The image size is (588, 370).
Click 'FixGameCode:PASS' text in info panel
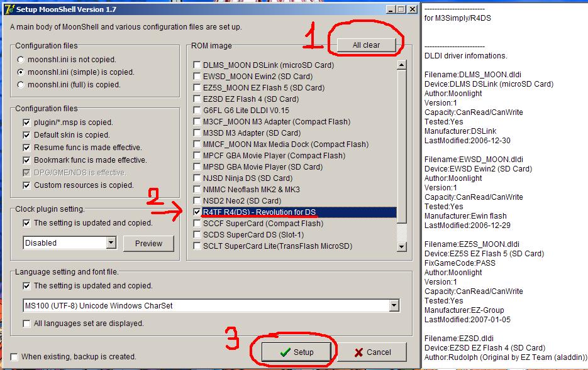point(460,263)
